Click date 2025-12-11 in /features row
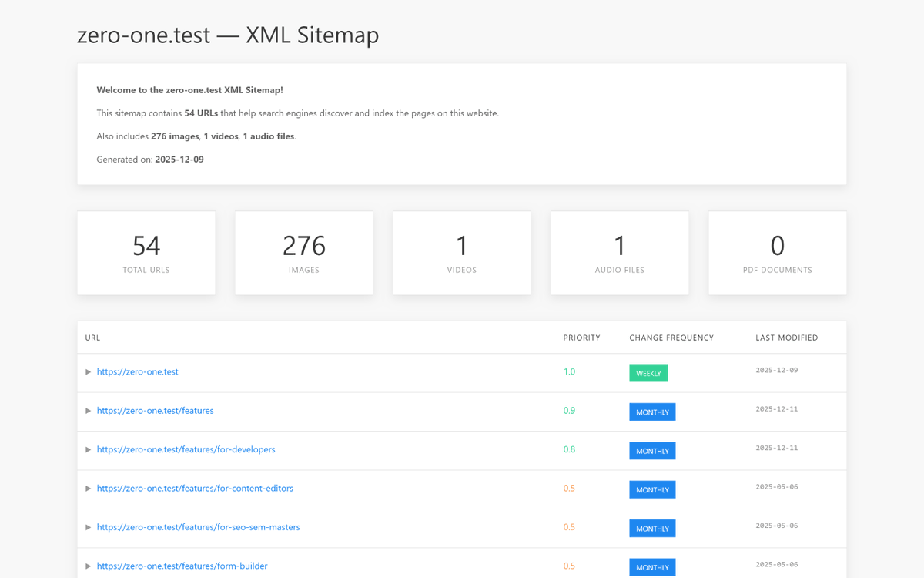This screenshot has width=924, height=578. coord(777,409)
